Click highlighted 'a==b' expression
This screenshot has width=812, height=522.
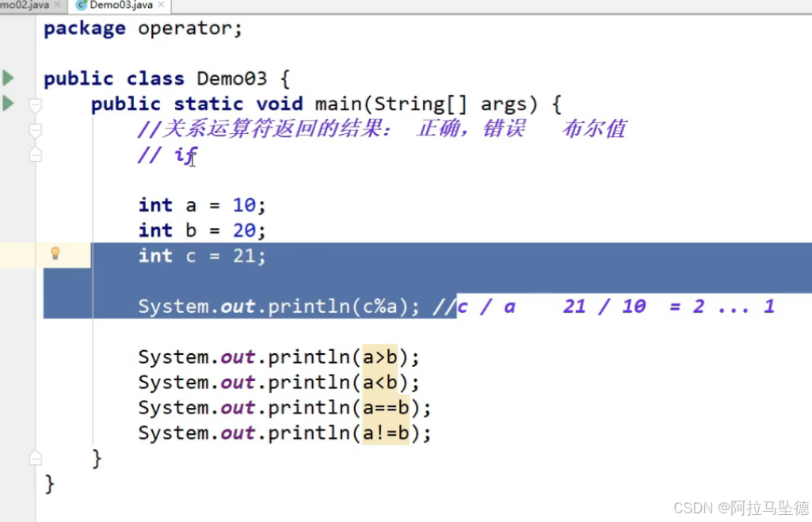point(386,408)
